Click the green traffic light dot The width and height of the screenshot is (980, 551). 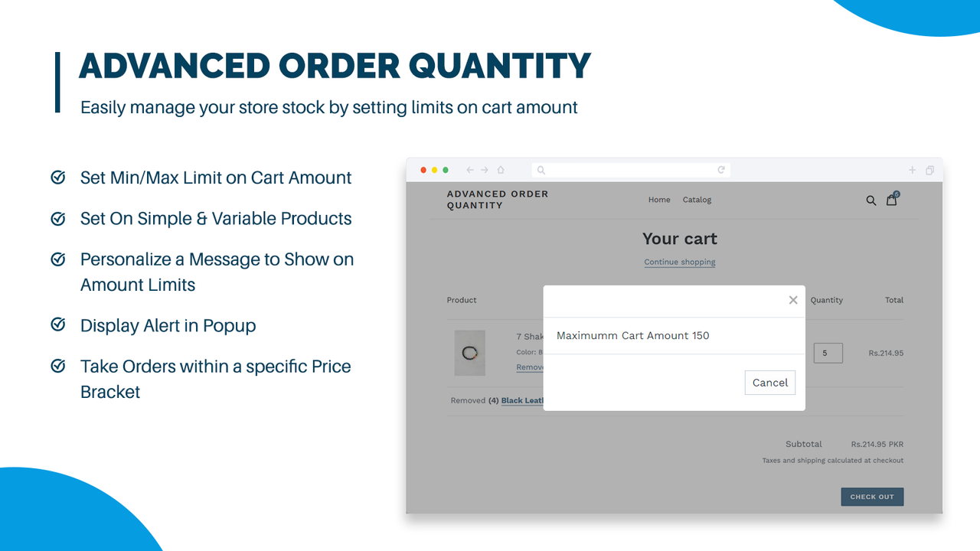coord(445,170)
